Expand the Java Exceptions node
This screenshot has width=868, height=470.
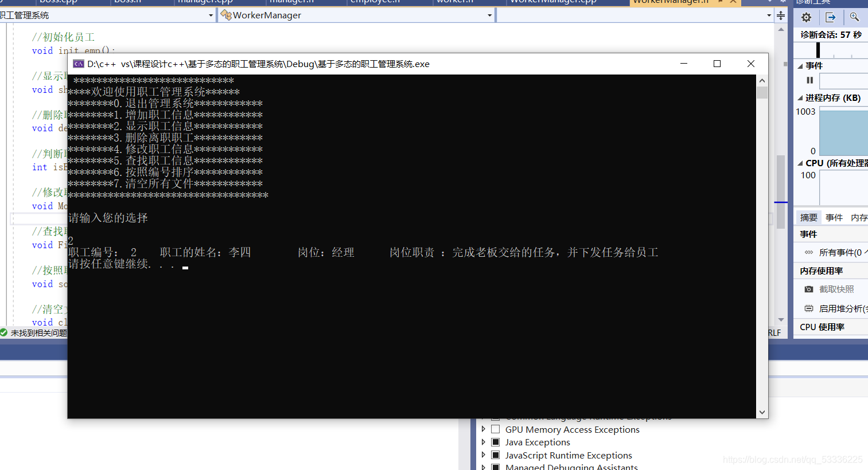(483, 442)
